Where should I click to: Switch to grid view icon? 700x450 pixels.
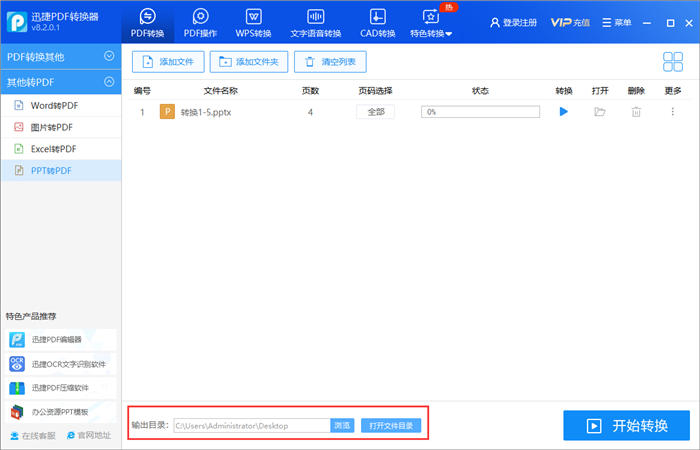click(673, 62)
